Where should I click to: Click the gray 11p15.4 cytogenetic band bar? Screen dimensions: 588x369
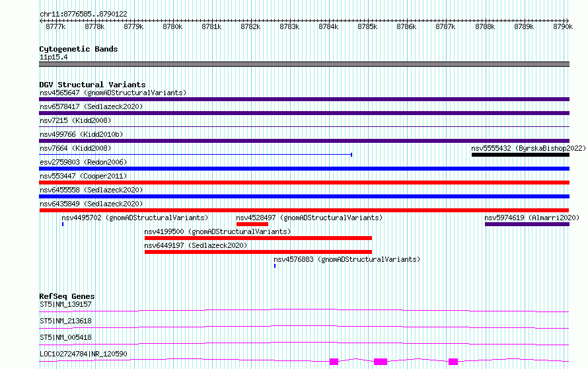304,64
